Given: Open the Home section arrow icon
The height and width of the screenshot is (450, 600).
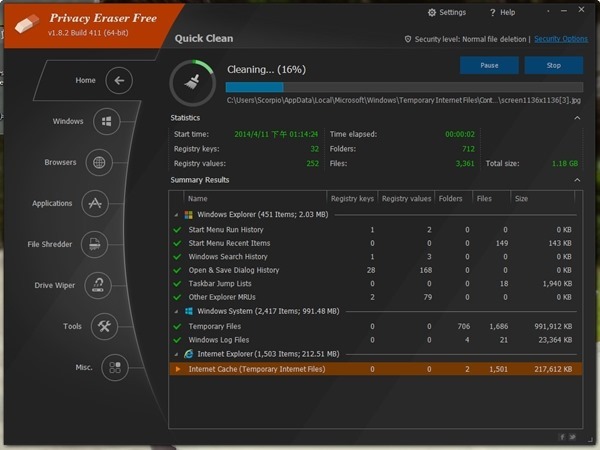Looking at the screenshot, I should click(x=118, y=81).
